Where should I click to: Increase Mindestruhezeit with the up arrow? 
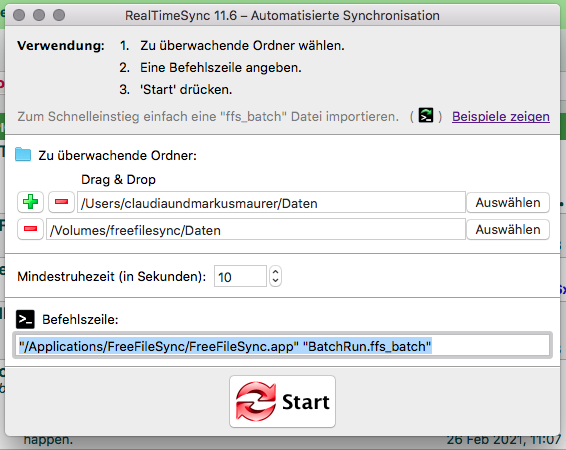point(275,272)
